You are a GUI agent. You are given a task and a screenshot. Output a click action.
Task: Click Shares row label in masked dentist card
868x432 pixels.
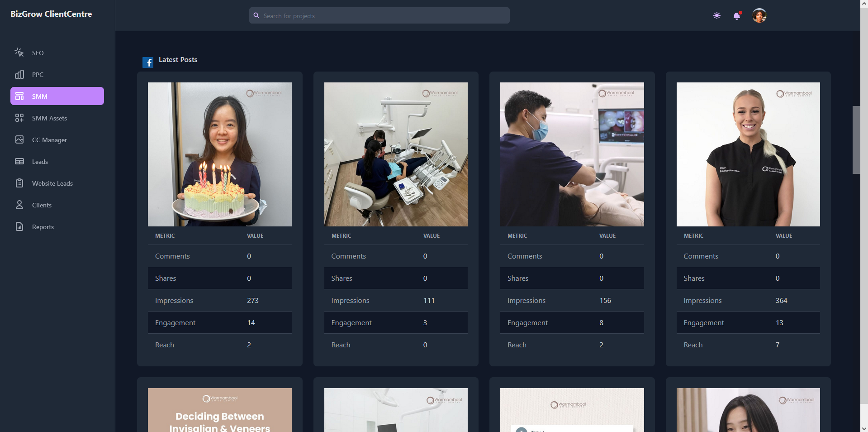(518, 278)
